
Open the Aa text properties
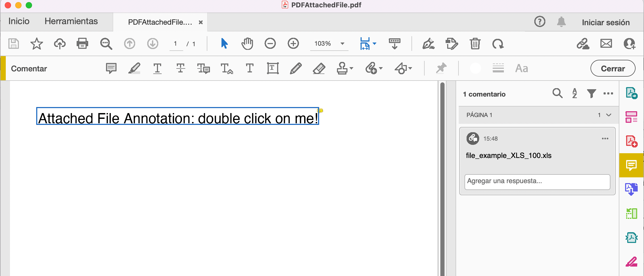[521, 68]
